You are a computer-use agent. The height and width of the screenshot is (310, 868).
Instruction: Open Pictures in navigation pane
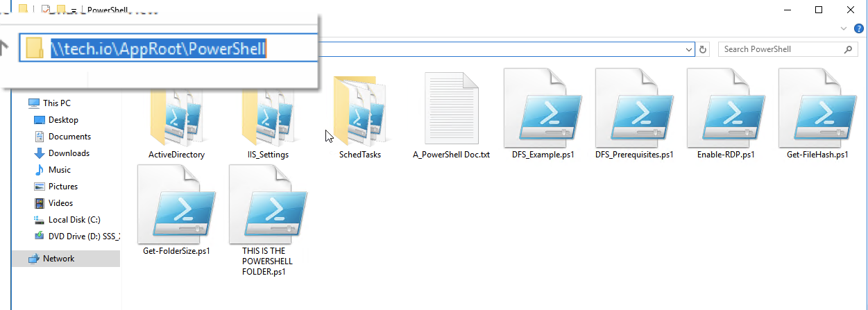point(63,187)
